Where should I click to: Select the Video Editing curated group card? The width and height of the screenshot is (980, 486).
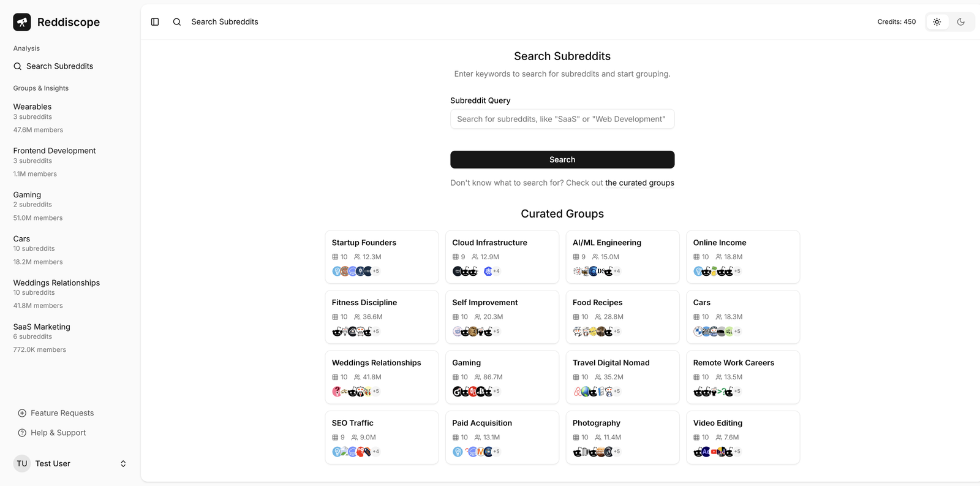(x=742, y=436)
